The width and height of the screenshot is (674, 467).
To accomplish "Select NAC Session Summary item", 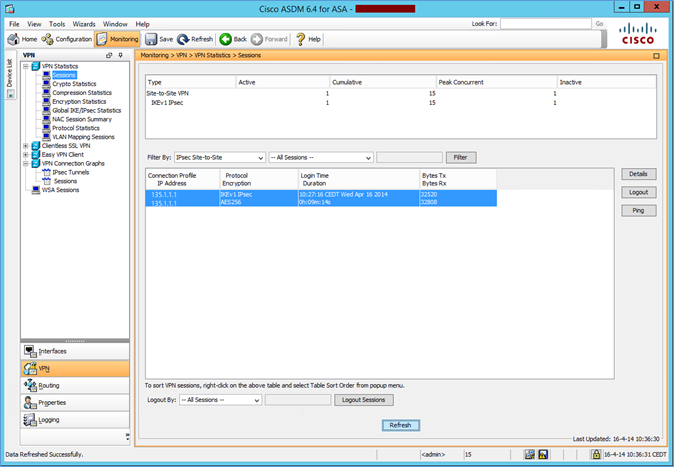I will [x=82, y=119].
